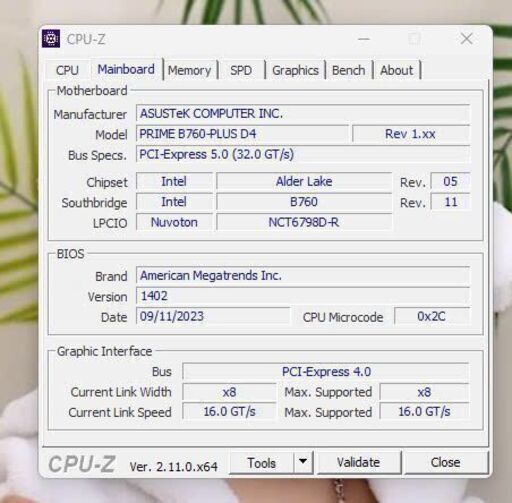Open the Memory tab
512x503 pixels.
(x=189, y=70)
